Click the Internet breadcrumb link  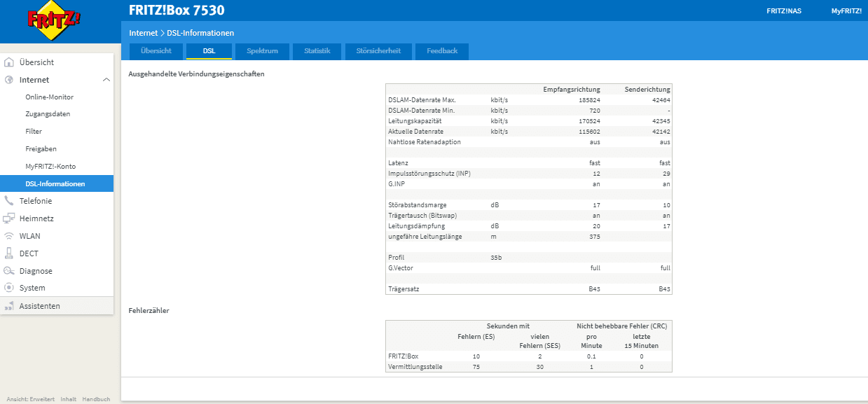click(144, 33)
